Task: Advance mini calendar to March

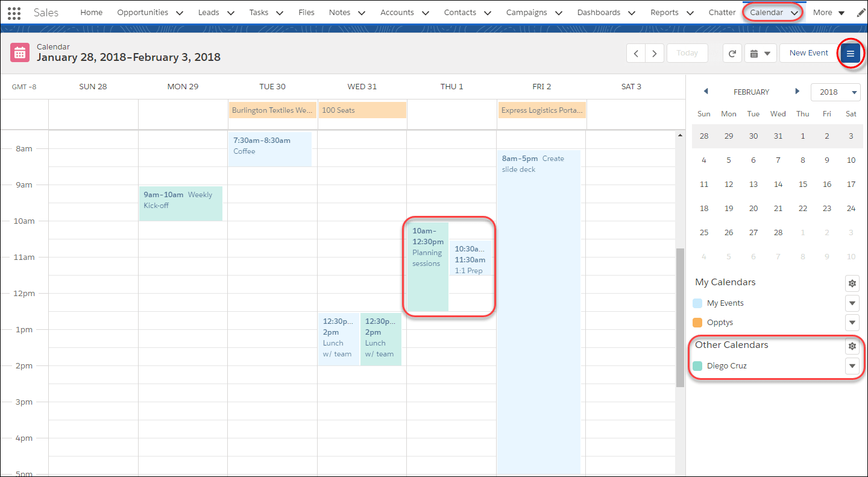Action: coord(797,91)
